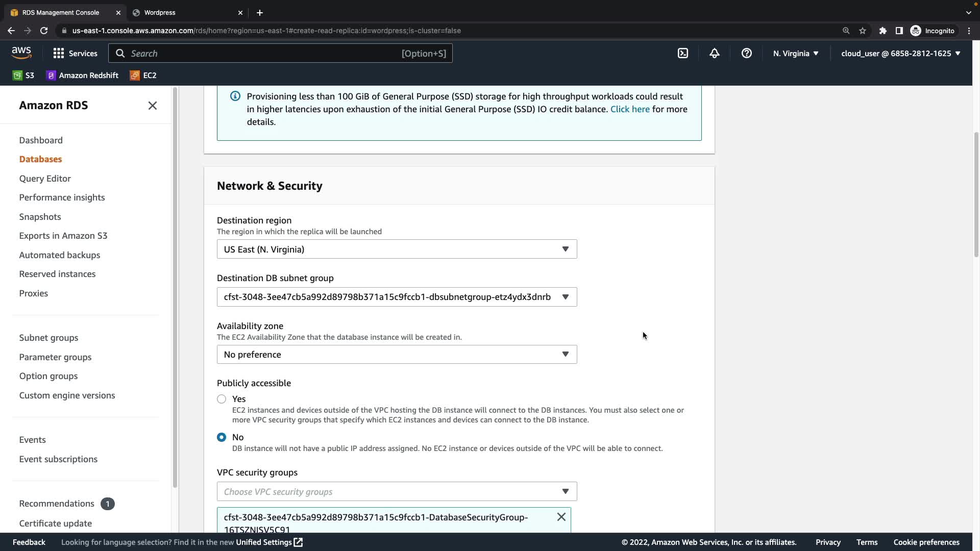Open the Availability zone dropdown

coord(397,355)
